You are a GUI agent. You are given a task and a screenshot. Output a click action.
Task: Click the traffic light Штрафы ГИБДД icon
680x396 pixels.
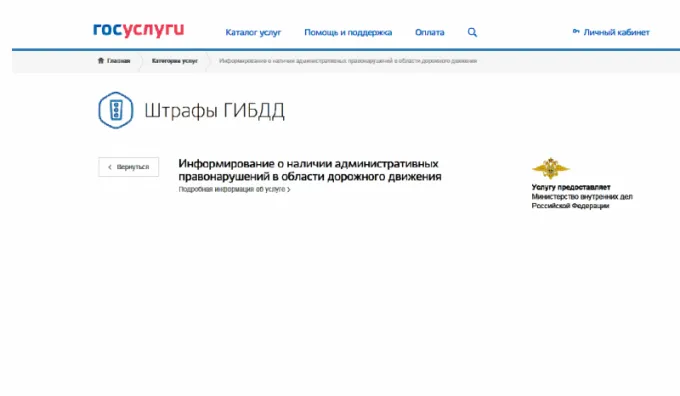click(115, 110)
